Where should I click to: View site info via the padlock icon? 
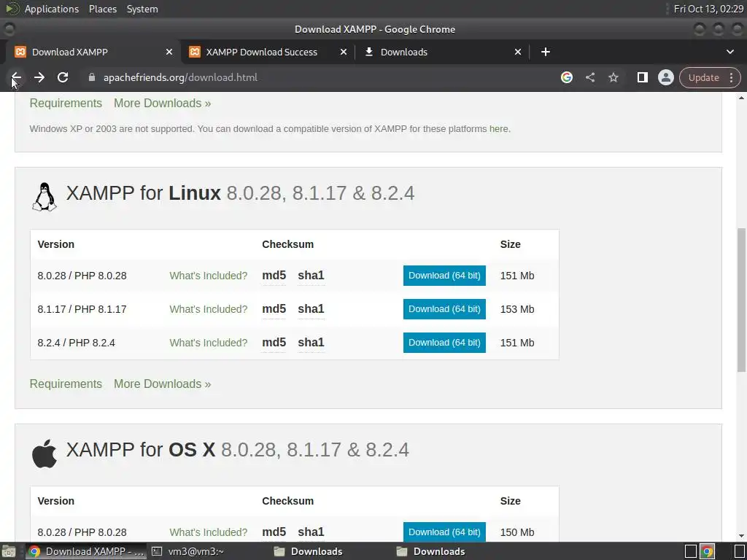[92, 77]
